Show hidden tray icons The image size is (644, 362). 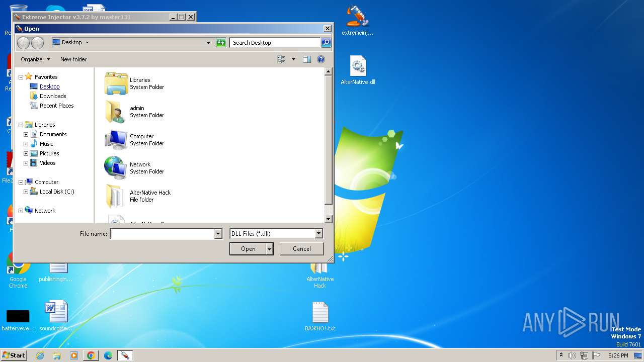click(561, 355)
